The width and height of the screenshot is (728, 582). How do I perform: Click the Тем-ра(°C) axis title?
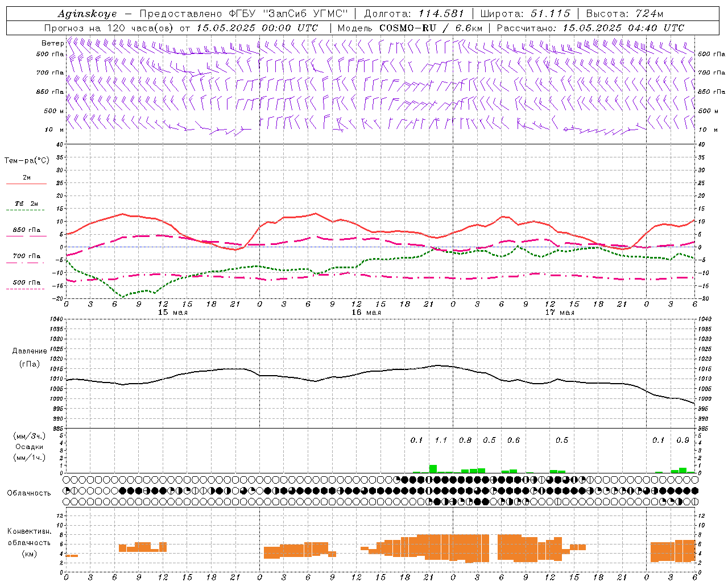pos(27,161)
